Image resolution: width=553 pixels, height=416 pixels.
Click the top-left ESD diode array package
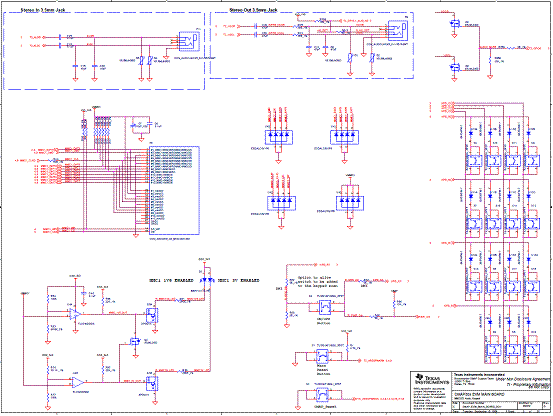point(279,137)
